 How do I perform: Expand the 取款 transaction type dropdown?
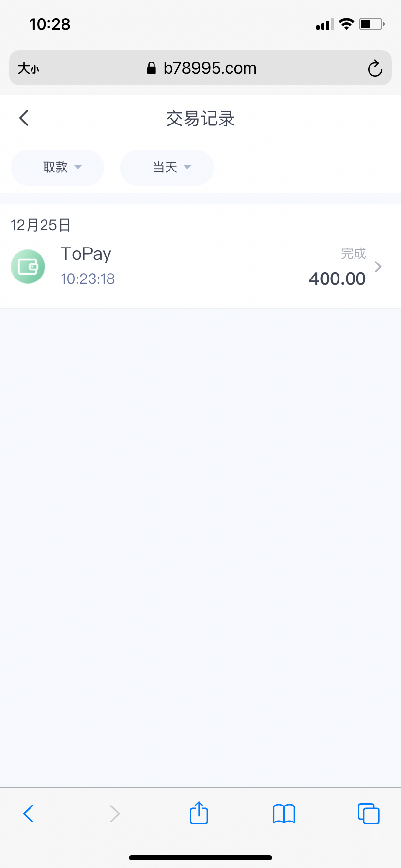[x=58, y=168]
